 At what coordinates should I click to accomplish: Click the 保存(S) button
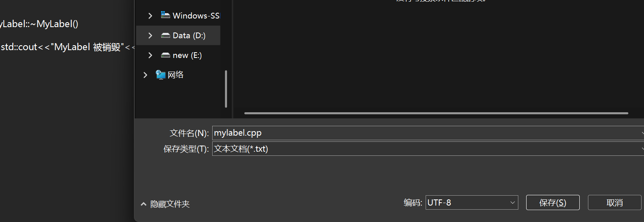click(553, 203)
